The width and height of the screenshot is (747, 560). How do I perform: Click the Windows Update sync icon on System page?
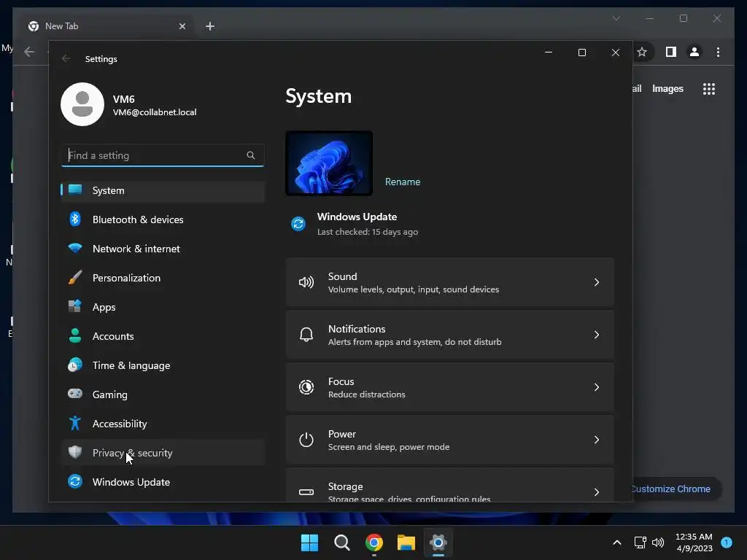298,223
